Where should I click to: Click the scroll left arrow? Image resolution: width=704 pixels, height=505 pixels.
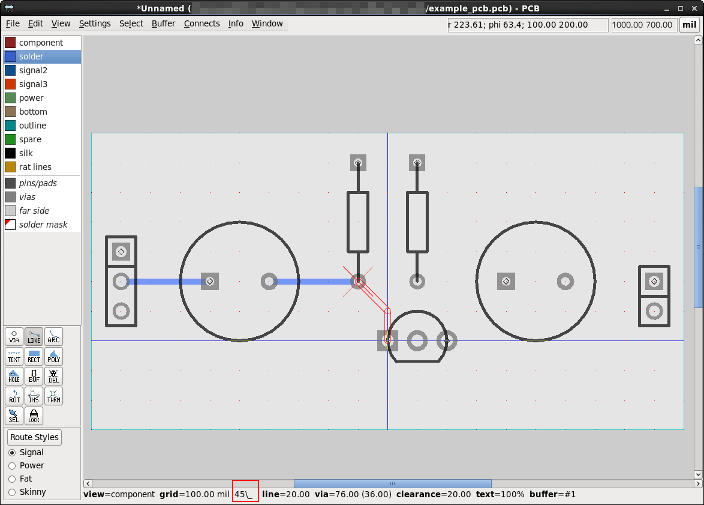coord(88,483)
